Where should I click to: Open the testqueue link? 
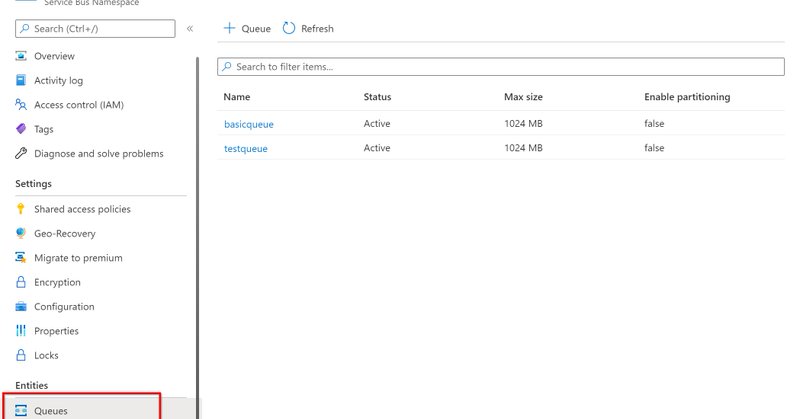click(x=246, y=149)
